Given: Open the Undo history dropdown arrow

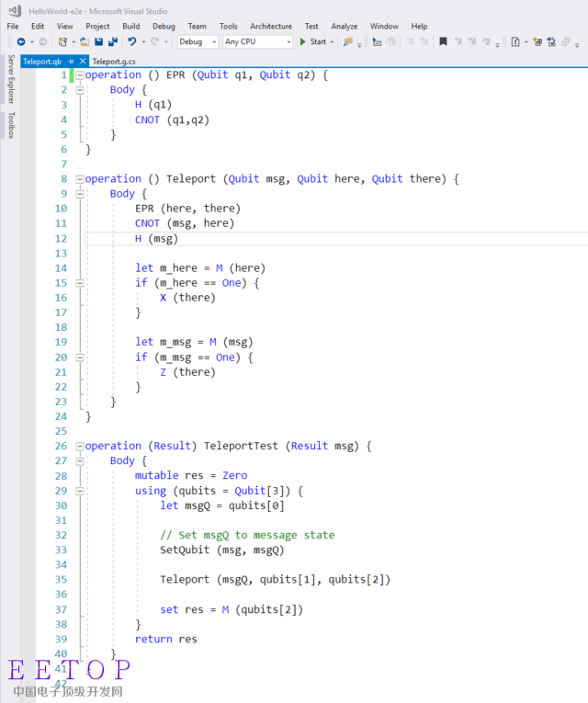Looking at the screenshot, I should pyautogui.click(x=143, y=42).
